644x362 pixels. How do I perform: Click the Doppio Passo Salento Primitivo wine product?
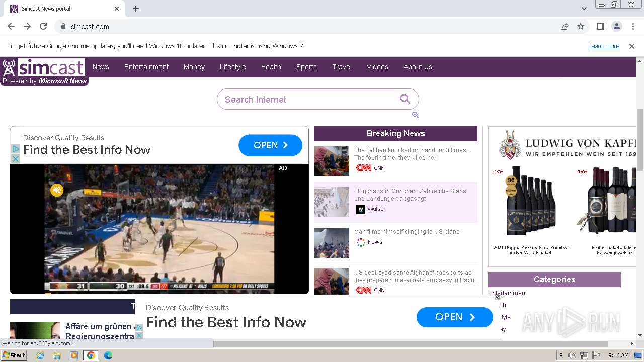(530, 211)
